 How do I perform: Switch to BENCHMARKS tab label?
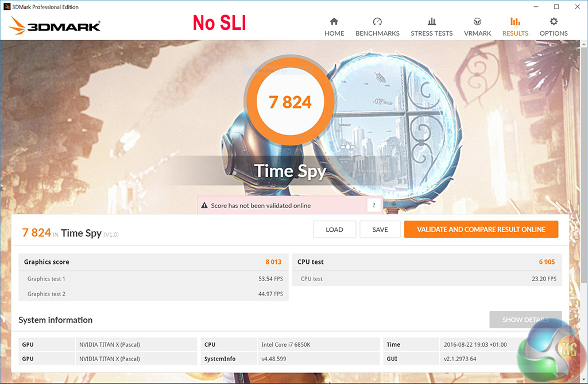point(377,33)
